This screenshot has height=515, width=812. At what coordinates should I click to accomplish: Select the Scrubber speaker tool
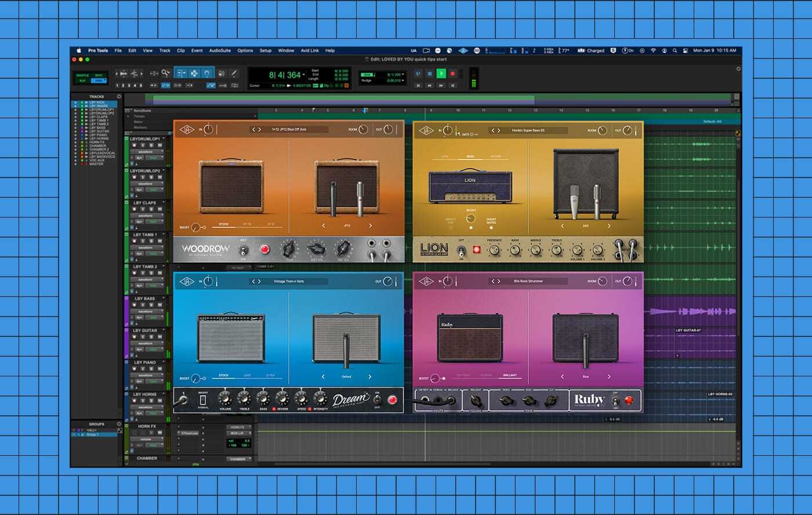[222, 73]
